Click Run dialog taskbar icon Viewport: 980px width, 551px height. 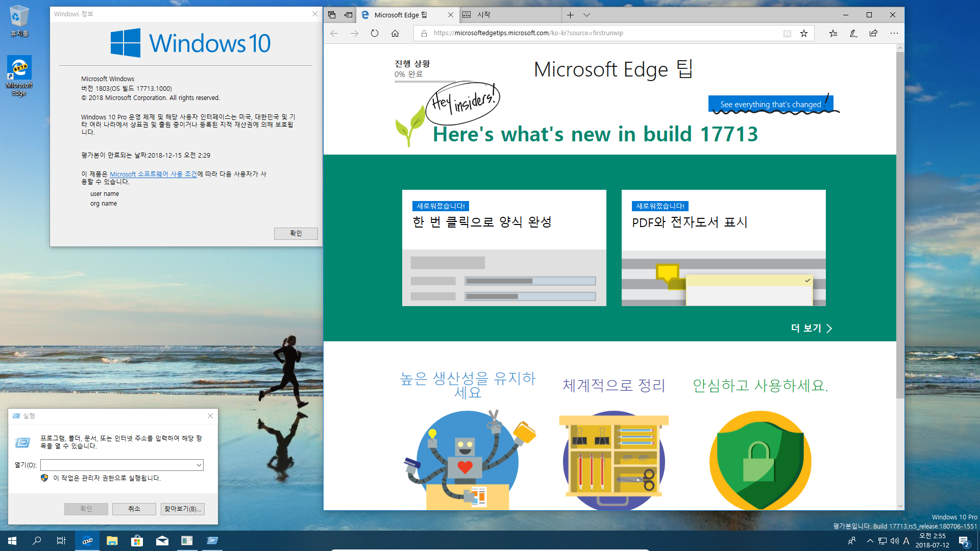click(212, 541)
